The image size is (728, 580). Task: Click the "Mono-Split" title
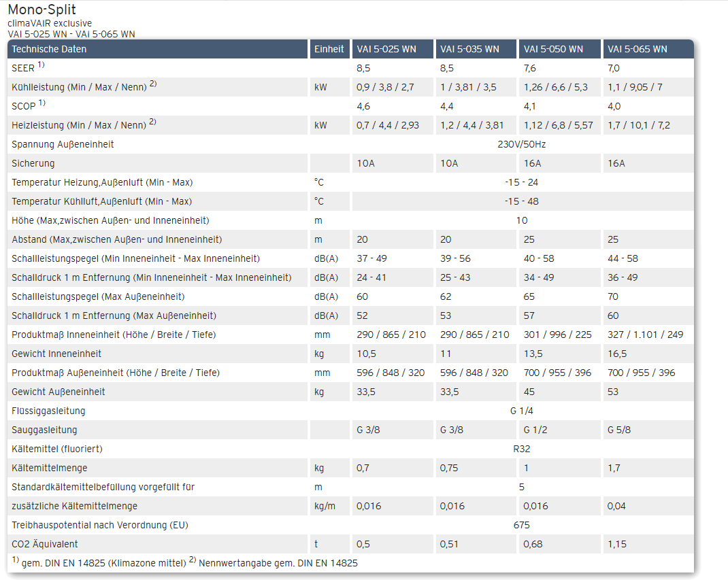click(42, 10)
